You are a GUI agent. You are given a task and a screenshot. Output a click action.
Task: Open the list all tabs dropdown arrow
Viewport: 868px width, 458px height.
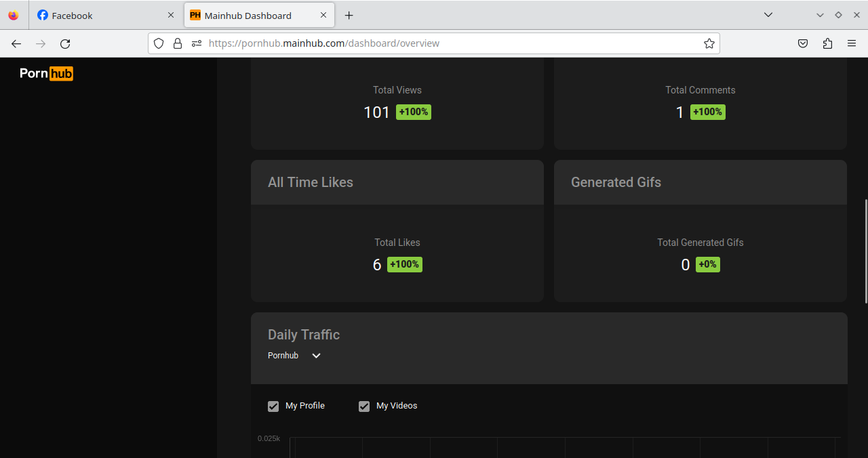tap(768, 15)
